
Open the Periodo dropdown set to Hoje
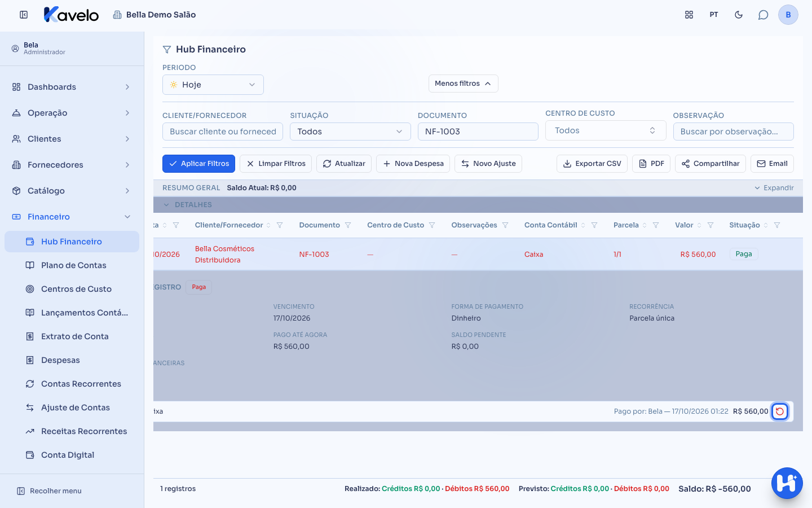click(x=213, y=85)
